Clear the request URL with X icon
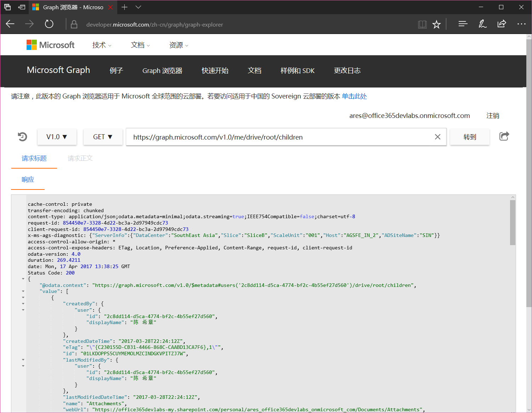Image resolution: width=532 pixels, height=413 pixels. coord(437,137)
